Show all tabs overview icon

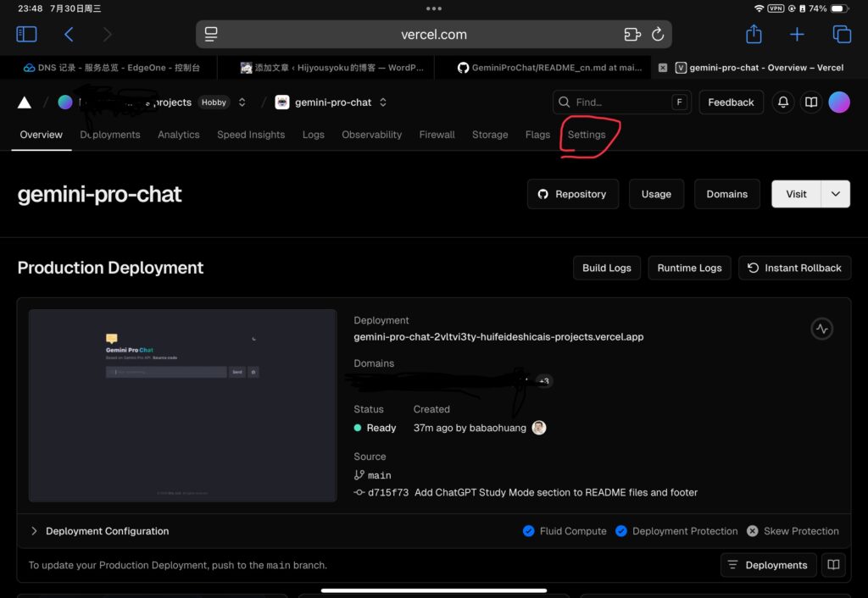coord(842,34)
